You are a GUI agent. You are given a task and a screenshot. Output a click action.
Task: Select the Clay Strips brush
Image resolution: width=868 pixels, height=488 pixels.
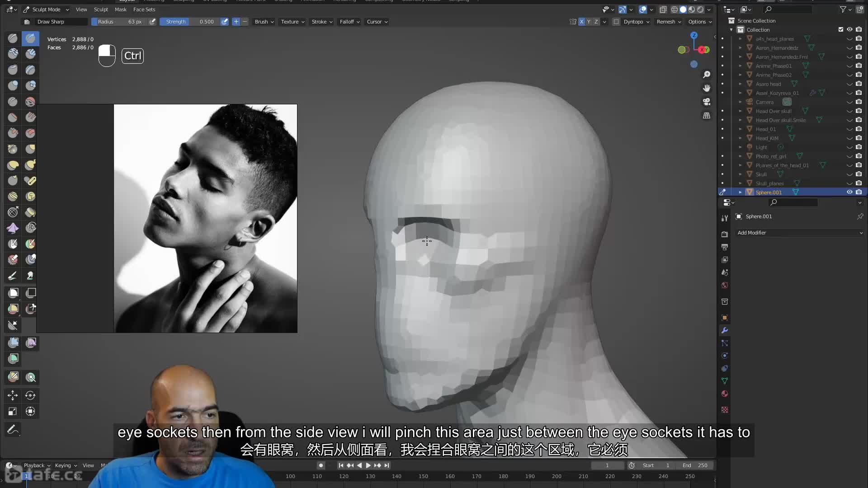tap(30, 54)
